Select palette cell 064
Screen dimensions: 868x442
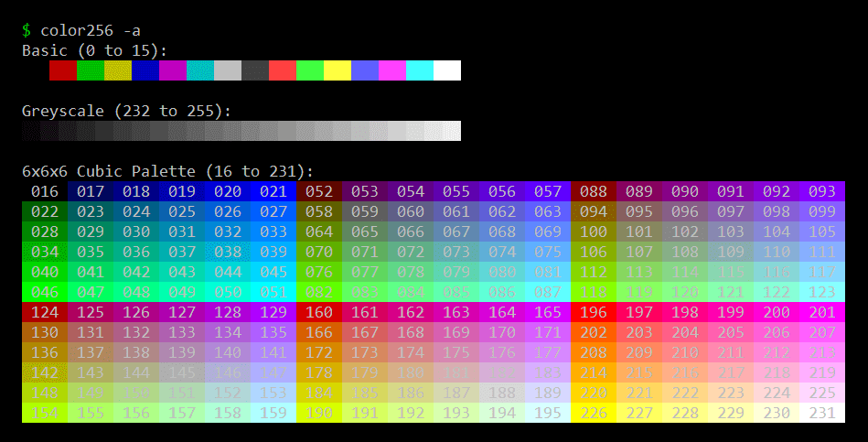(x=319, y=232)
